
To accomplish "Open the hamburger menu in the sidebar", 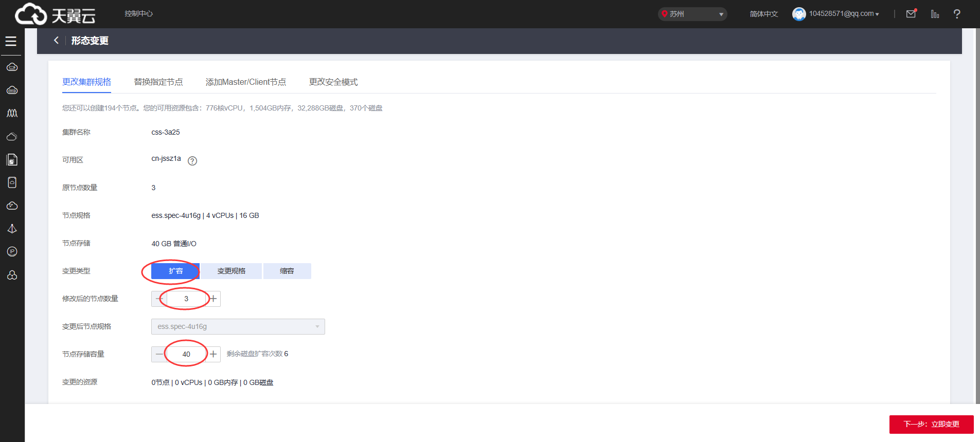I will tap(11, 41).
